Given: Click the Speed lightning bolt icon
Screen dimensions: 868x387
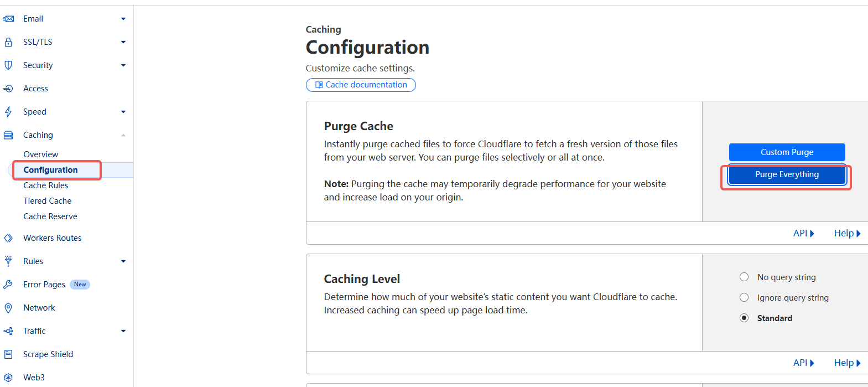Looking at the screenshot, I should [x=8, y=112].
